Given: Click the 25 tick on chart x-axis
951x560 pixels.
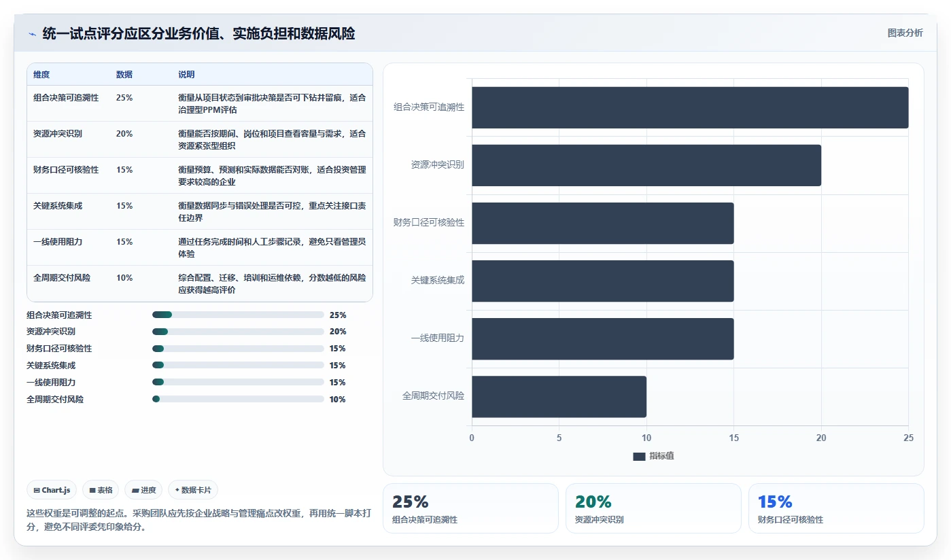Looking at the screenshot, I should (908, 438).
